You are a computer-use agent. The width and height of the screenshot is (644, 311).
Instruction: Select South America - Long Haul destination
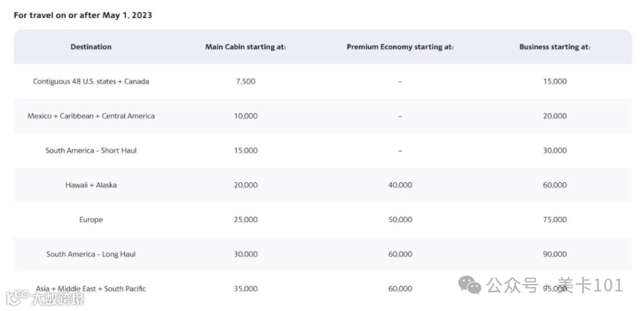(x=91, y=255)
